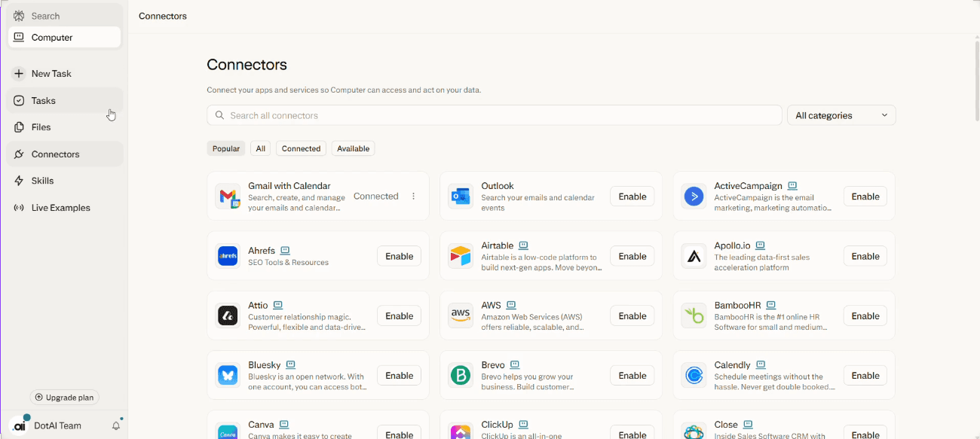Screen dimensions: 980x439
Task: Click the Outlook logo icon
Action: pos(461,197)
